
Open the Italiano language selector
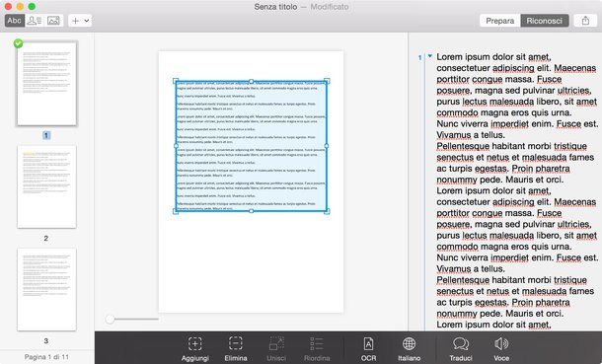pyautogui.click(x=409, y=349)
